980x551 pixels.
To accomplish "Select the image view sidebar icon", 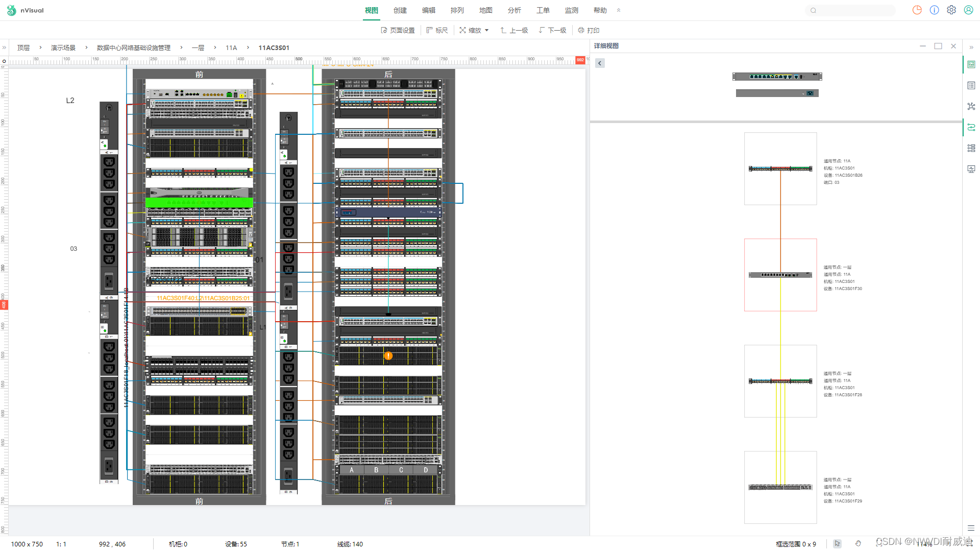I will pyautogui.click(x=971, y=64).
